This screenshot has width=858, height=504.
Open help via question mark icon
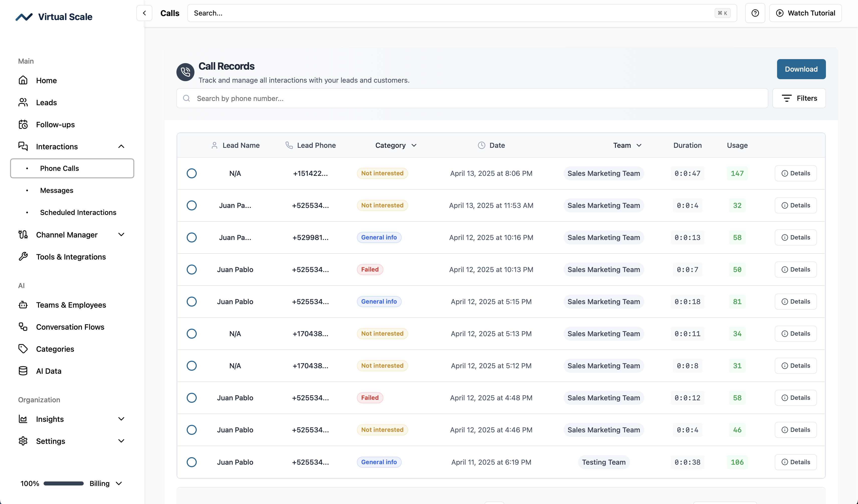coord(755,13)
